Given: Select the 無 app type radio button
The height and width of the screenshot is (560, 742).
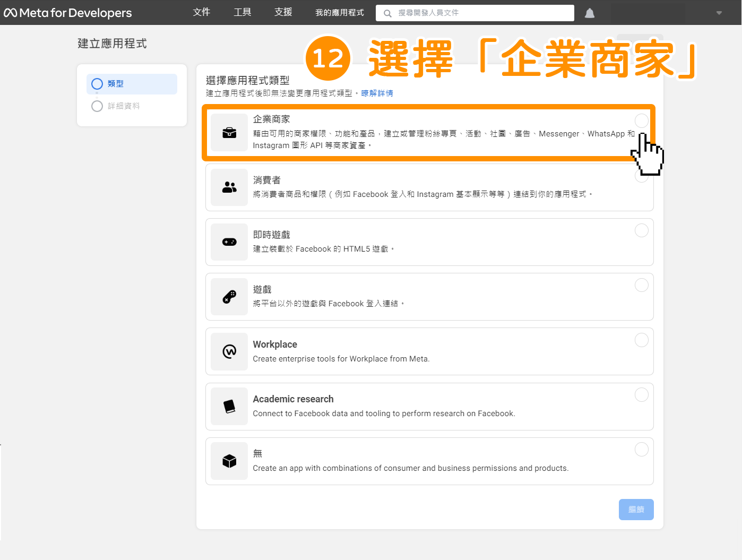Looking at the screenshot, I should pos(642,449).
